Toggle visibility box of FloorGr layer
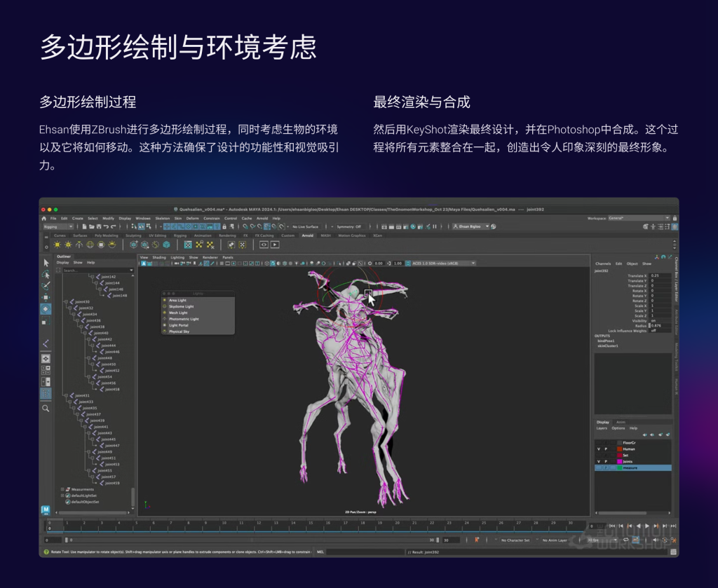 click(599, 443)
